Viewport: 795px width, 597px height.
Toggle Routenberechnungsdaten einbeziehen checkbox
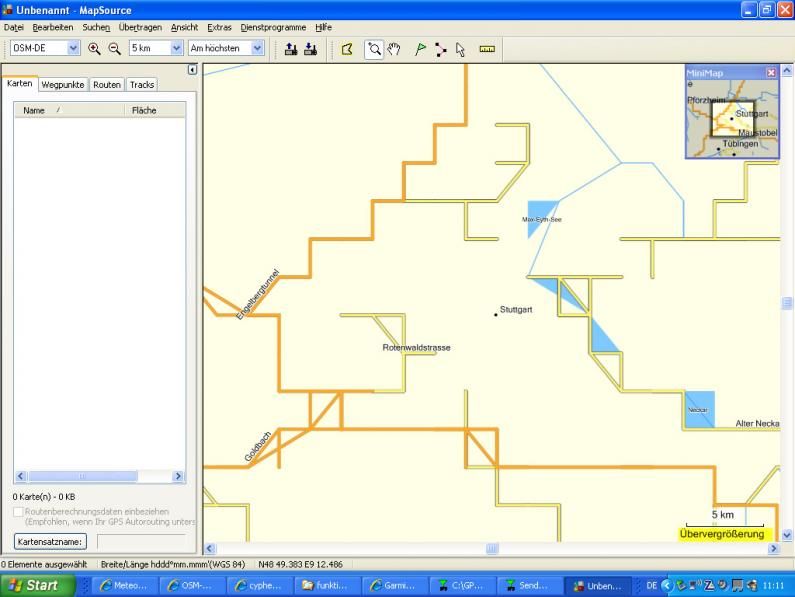click(18, 512)
